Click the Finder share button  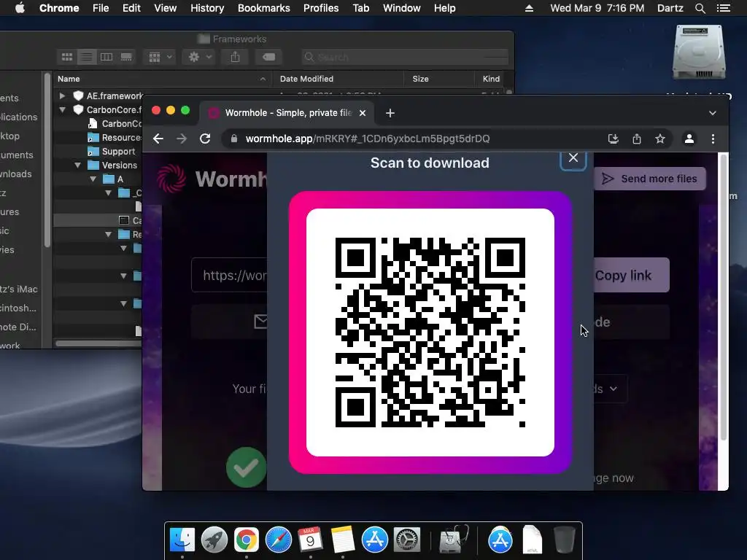[x=235, y=57]
